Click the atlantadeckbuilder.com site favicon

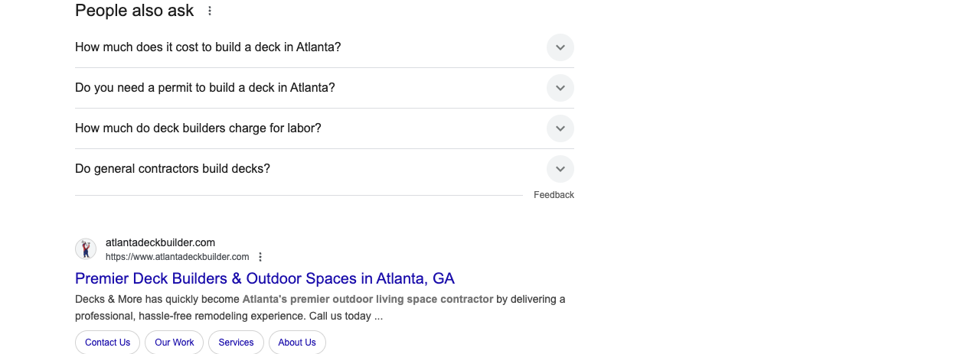[86, 249]
